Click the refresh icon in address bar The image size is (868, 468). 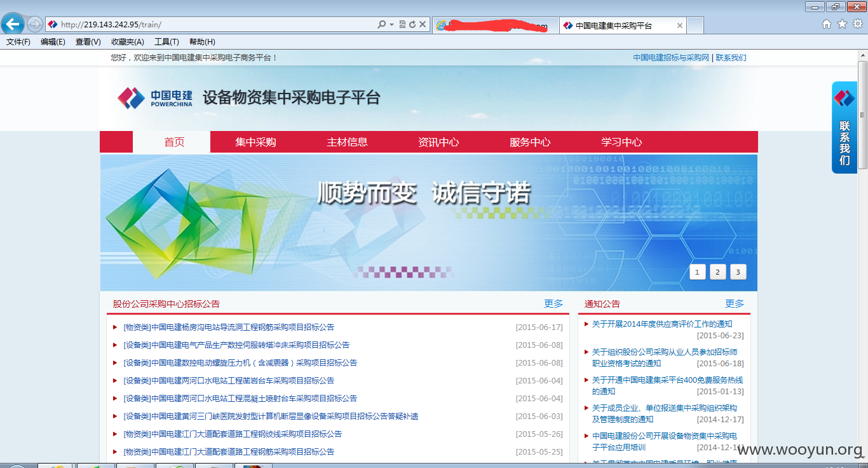click(x=412, y=24)
